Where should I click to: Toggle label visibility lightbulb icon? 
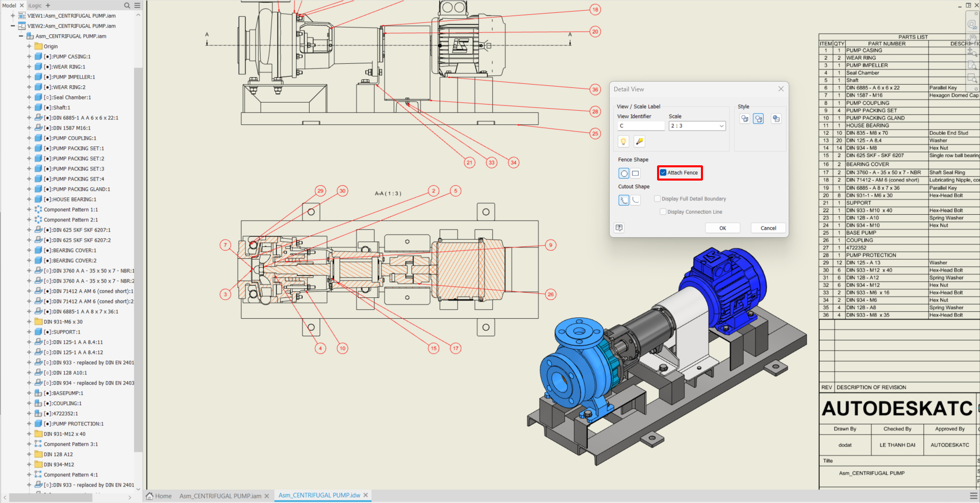pos(623,141)
